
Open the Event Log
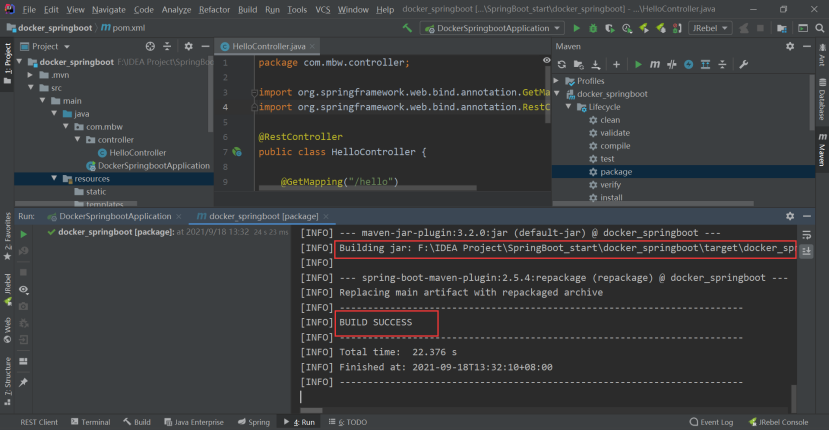click(x=711, y=422)
